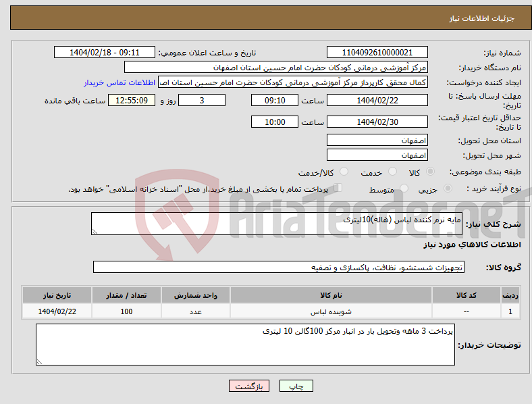Click the جزئیات اطلاعات نیاز header title
Viewport: 532px width, 404px height.
click(482, 18)
